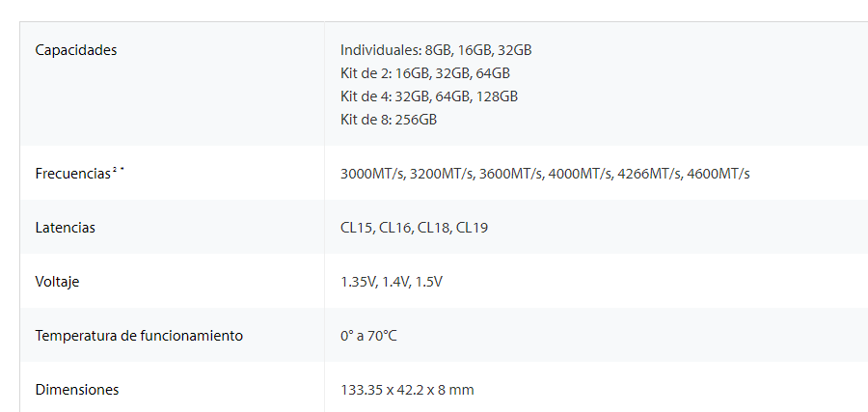Click the CL15 latency value
The width and height of the screenshot is (868, 412).
click(x=357, y=228)
